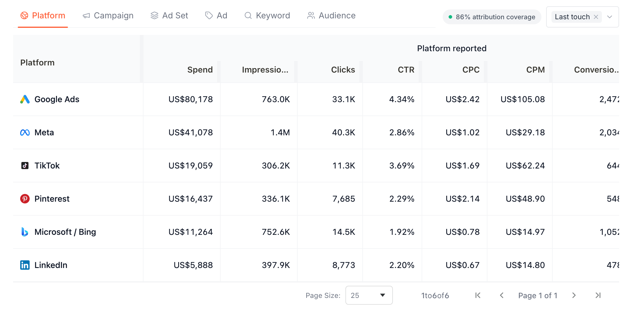Sort by the Impressions column header
Image resolution: width=644 pixels, height=321 pixels.
pos(265,70)
